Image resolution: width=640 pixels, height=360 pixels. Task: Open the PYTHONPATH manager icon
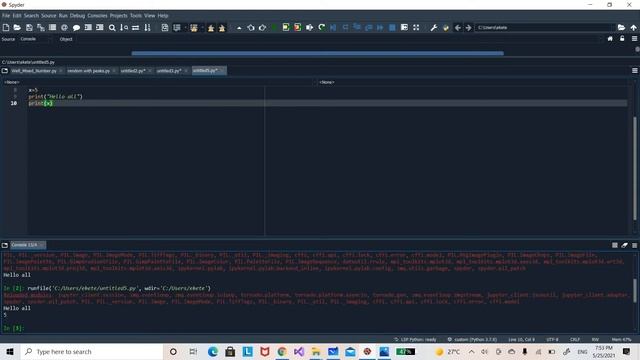446,27
